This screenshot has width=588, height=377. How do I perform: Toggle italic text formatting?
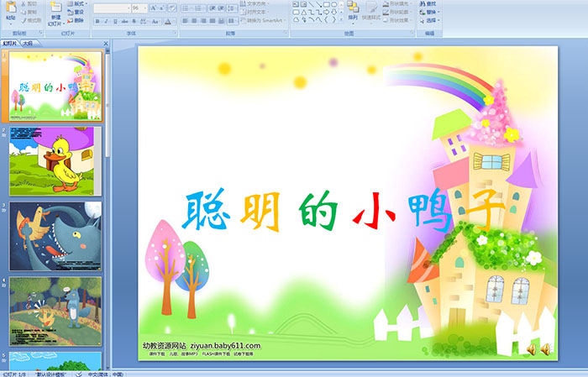click(104, 20)
